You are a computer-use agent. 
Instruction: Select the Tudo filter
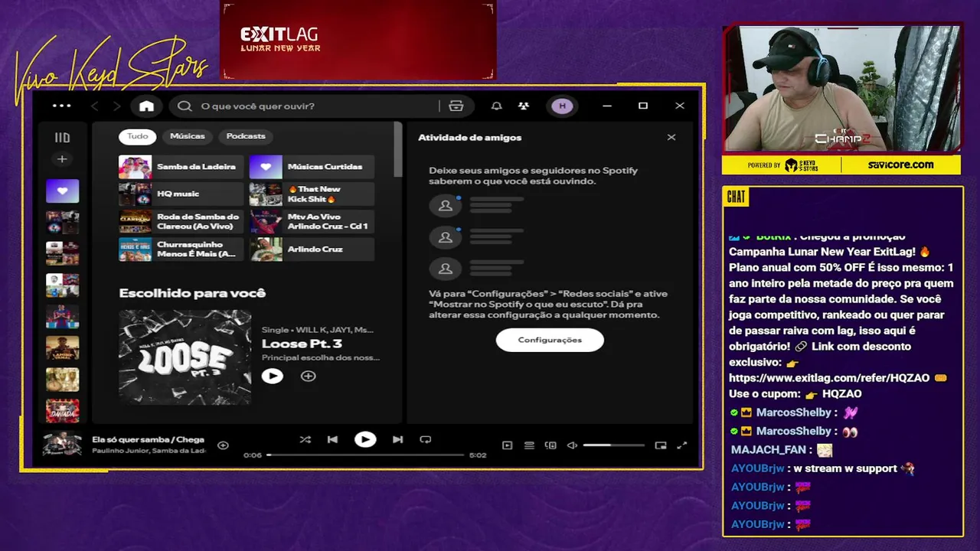click(x=138, y=136)
